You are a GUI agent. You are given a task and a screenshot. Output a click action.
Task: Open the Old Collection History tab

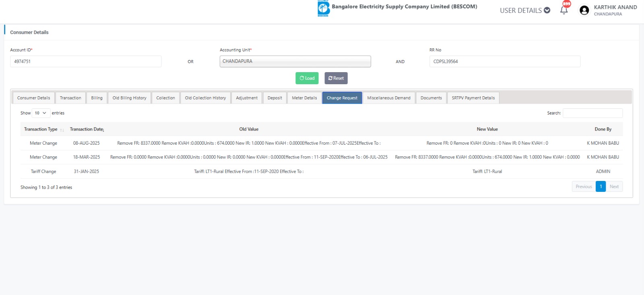(x=205, y=98)
